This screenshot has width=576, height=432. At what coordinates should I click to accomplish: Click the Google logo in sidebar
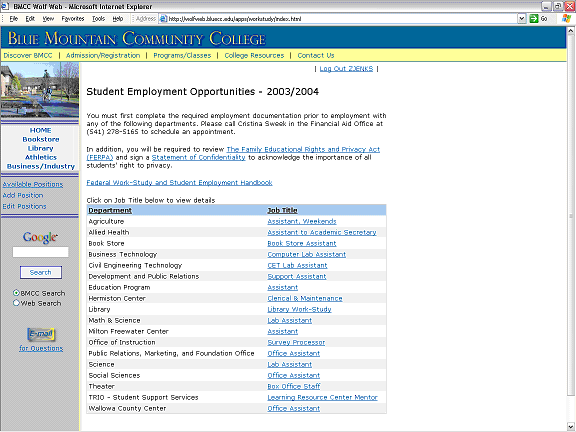(x=40, y=237)
